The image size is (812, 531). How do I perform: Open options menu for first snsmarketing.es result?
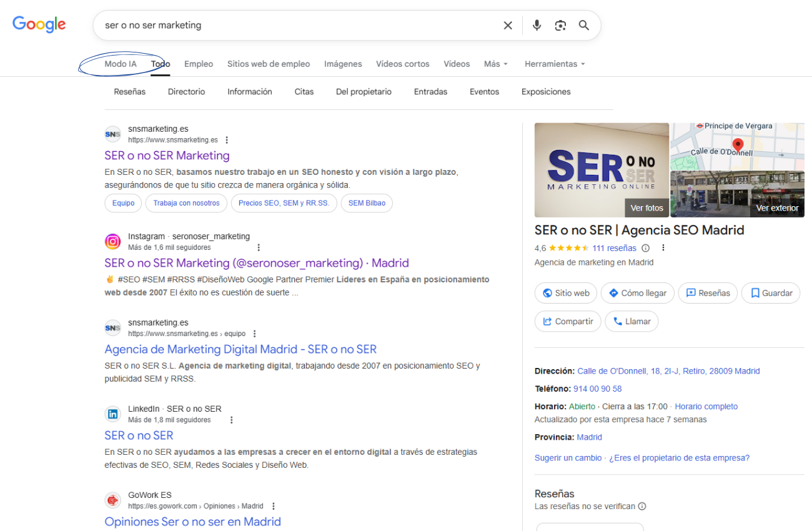pos(227,140)
